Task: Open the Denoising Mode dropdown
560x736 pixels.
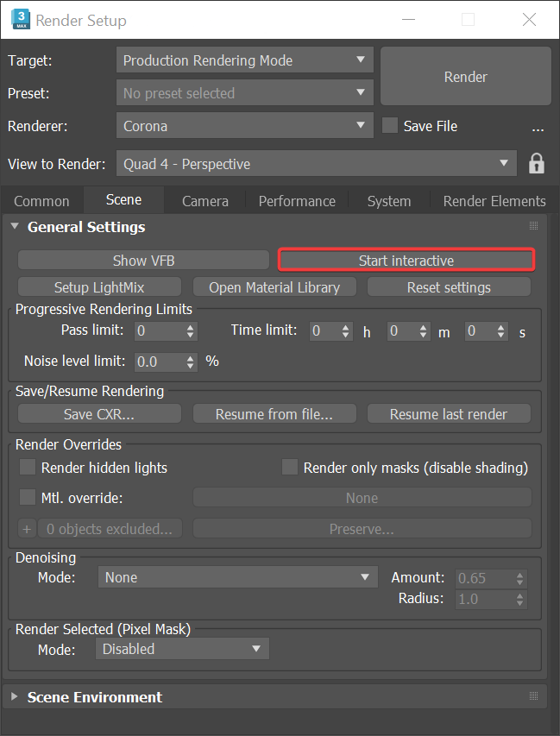Action: pyautogui.click(x=238, y=577)
